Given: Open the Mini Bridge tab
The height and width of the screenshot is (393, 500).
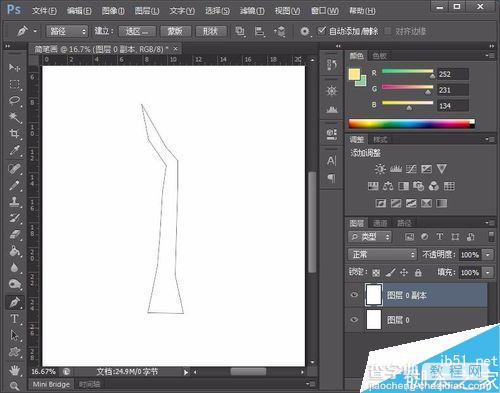Looking at the screenshot, I should pyautogui.click(x=51, y=384).
